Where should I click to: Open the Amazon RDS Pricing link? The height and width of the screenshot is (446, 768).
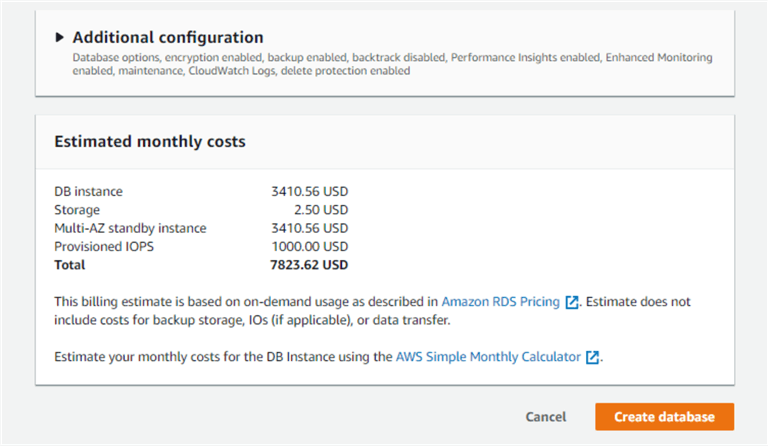click(500, 301)
